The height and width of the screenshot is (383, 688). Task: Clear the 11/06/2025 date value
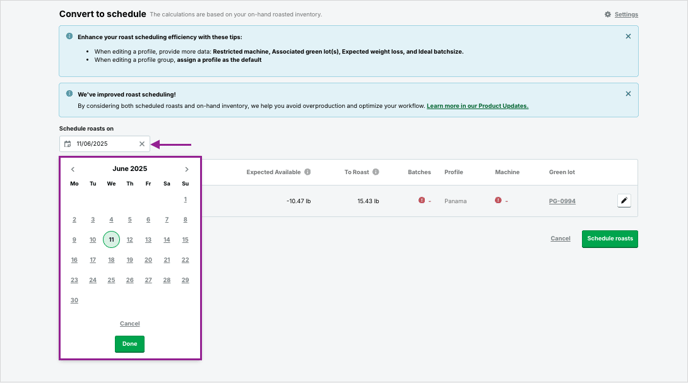click(142, 144)
